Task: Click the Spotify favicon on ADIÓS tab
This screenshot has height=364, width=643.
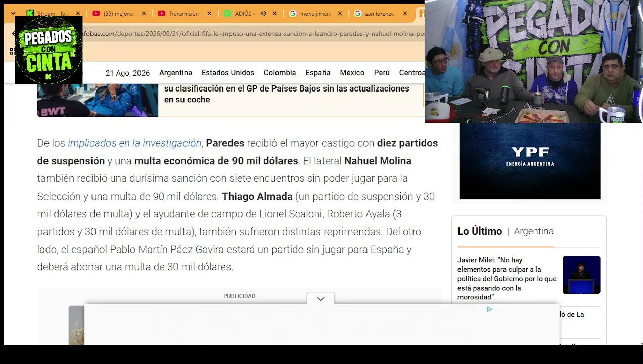Action: point(227,14)
